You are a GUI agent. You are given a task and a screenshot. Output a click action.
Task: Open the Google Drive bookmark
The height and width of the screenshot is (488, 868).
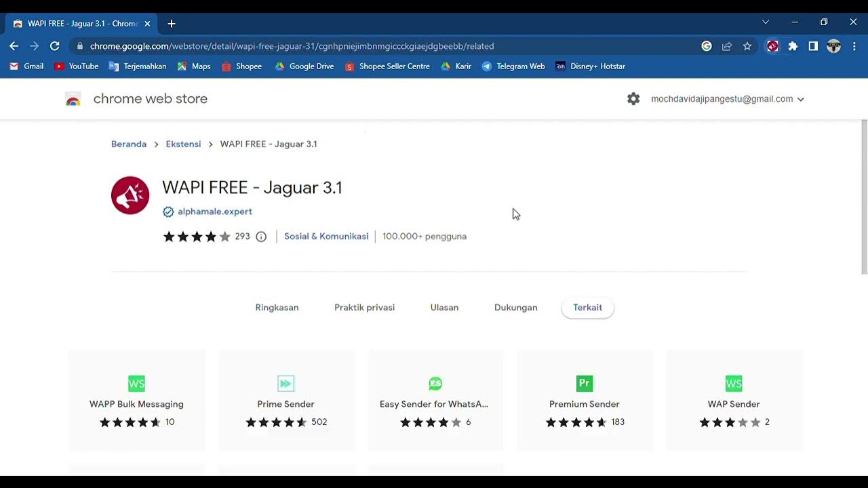304,66
